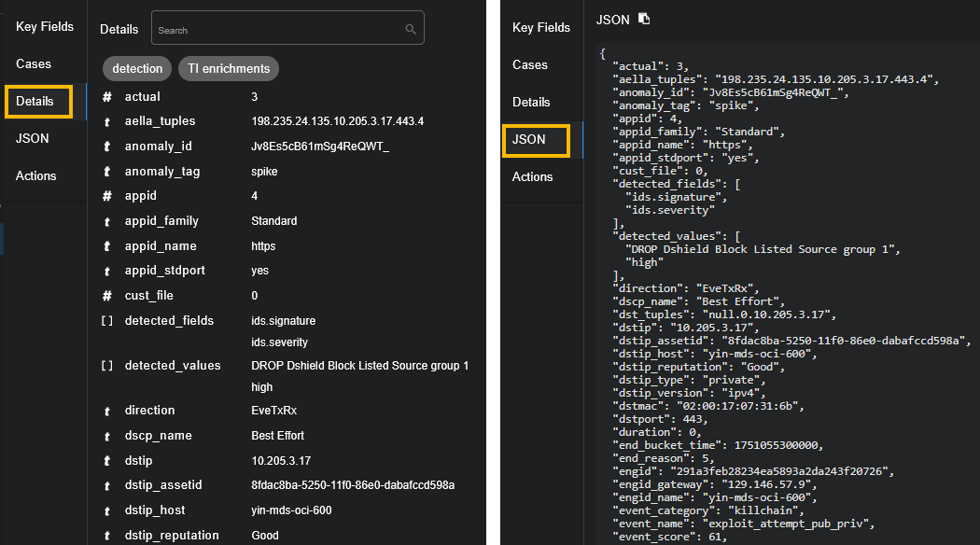Click the number type icon beside actual
The width and height of the screenshot is (980, 545).
pyautogui.click(x=107, y=97)
